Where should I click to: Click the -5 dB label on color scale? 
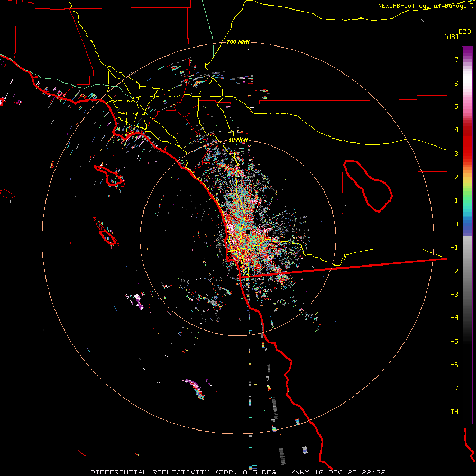coord(454,341)
